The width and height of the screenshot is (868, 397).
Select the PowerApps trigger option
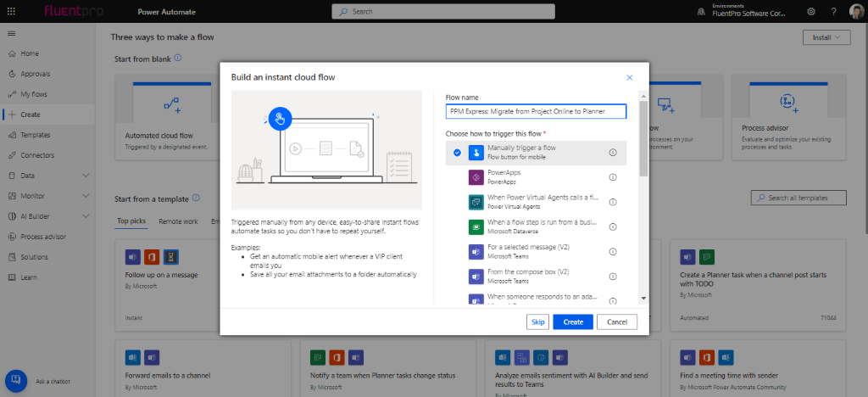pos(536,177)
